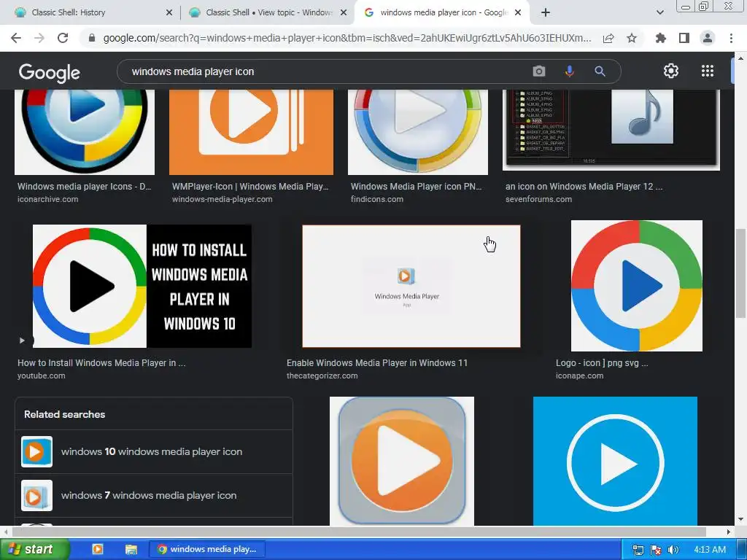Open Google quick settings gear
Screen dimensions: 747x560
click(x=671, y=71)
